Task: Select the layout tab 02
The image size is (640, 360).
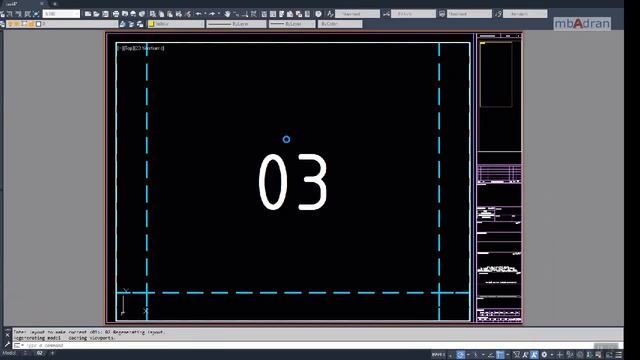Action: coord(40,353)
